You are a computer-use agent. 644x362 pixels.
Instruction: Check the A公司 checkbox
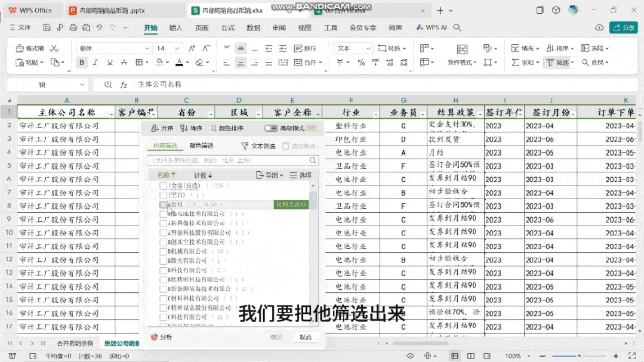click(164, 205)
